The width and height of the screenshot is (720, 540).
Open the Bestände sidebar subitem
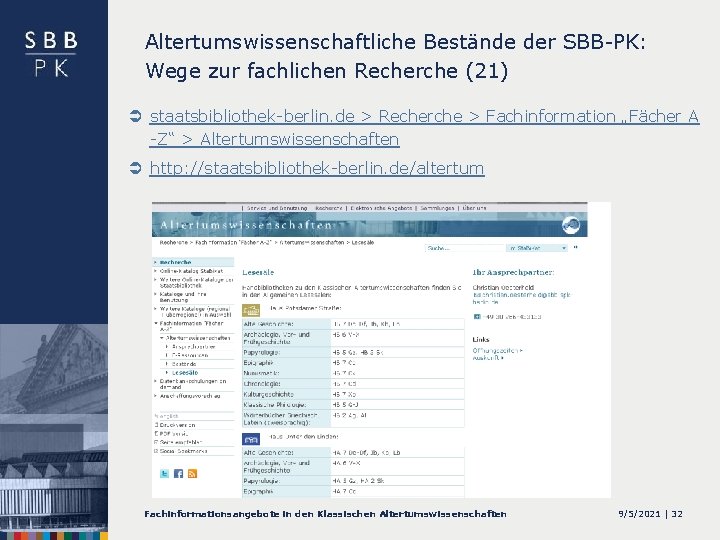(x=184, y=364)
